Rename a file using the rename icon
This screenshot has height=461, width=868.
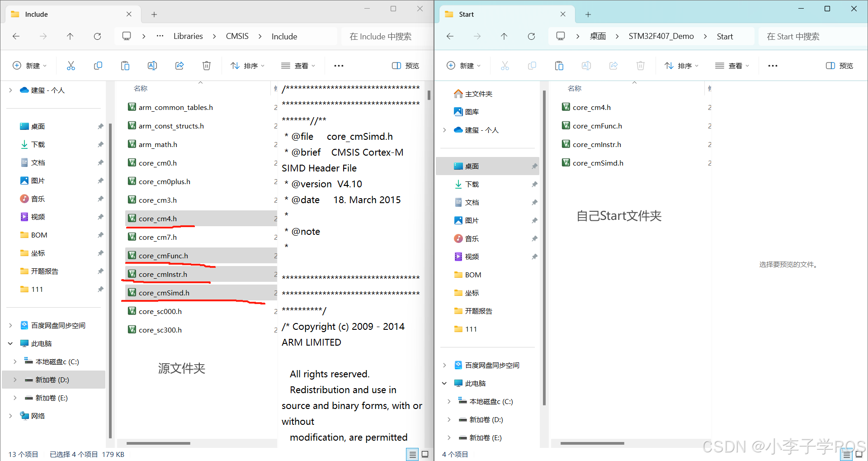coord(152,66)
